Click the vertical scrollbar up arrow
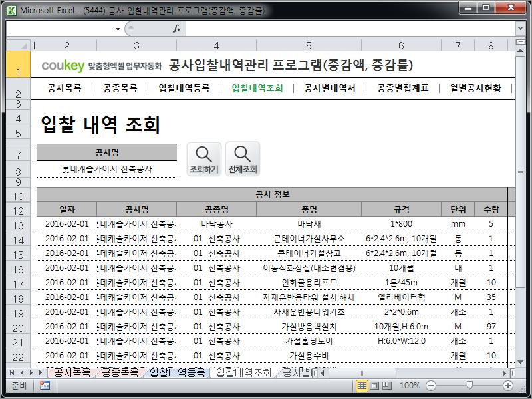Image resolution: width=532 pixels, height=399 pixels. click(x=520, y=51)
